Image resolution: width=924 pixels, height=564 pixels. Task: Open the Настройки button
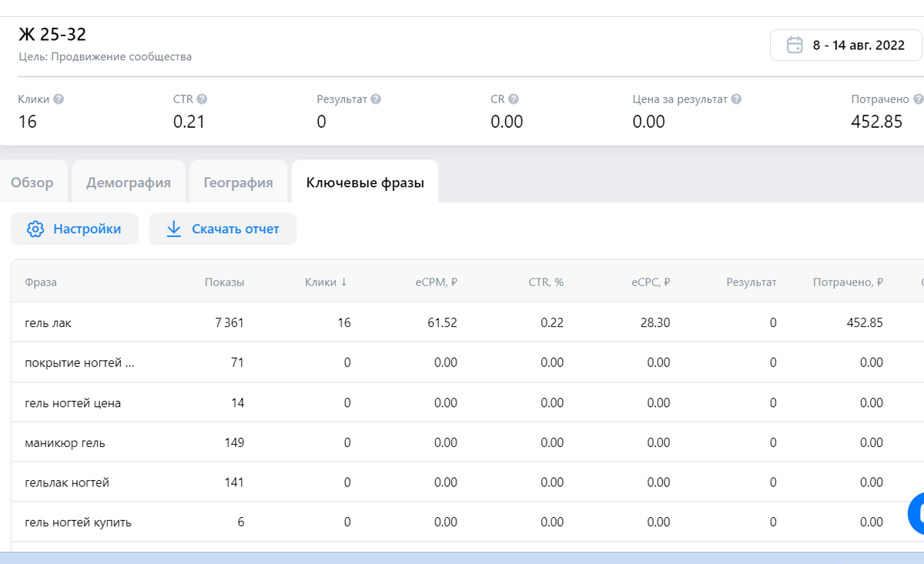pos(75,229)
